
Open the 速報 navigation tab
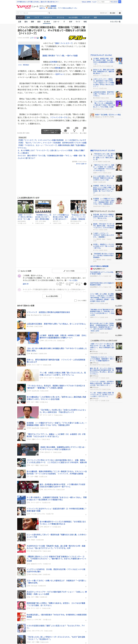tap(28, 17)
